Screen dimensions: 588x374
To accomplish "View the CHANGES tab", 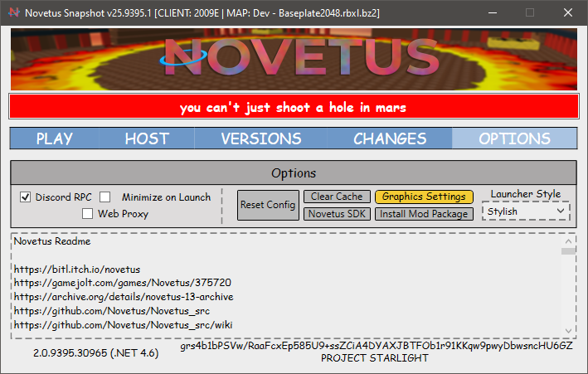I will [x=390, y=138].
